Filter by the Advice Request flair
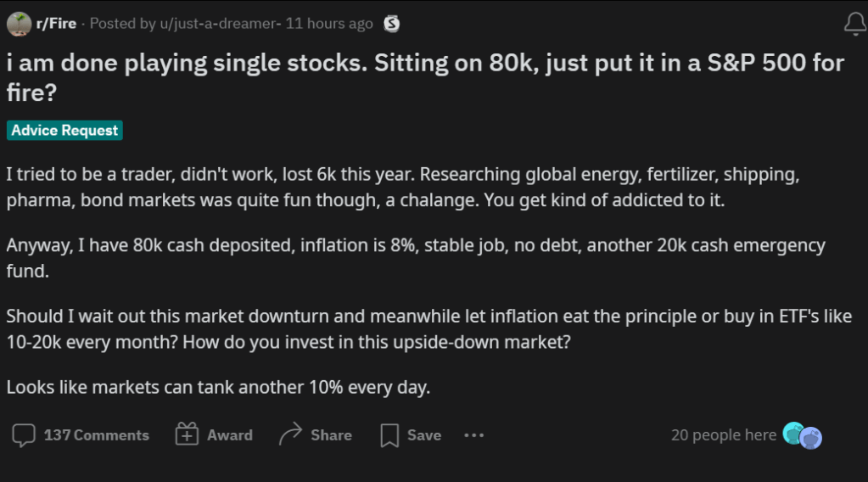The image size is (868, 482). point(64,131)
